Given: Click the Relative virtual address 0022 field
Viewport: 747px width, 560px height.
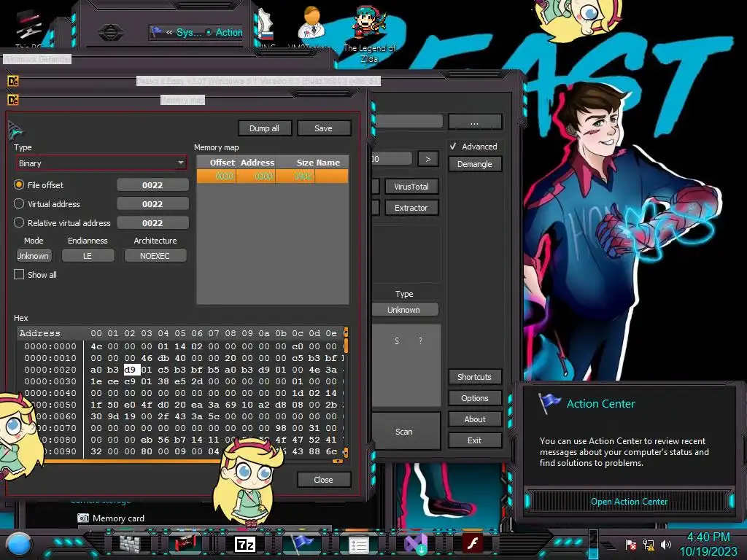Looking at the screenshot, I should pos(152,222).
